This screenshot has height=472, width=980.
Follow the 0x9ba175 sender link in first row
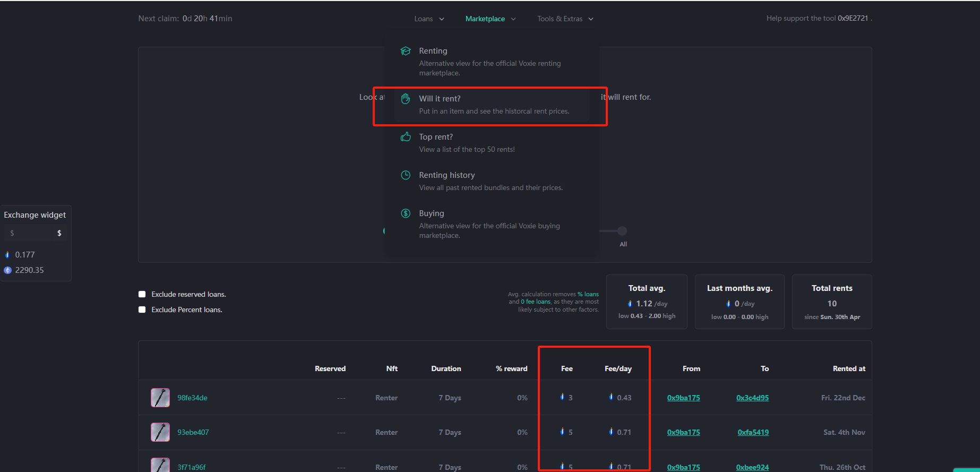(x=683, y=398)
